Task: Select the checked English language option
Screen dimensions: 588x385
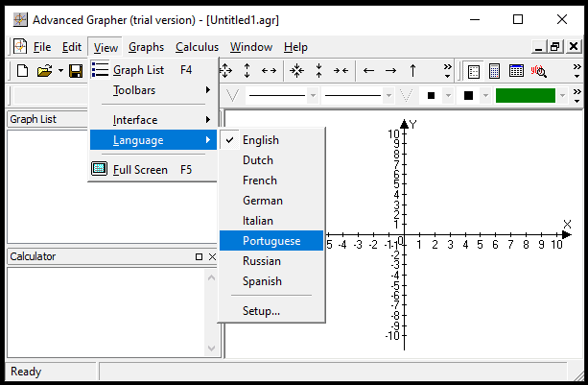Action: (x=261, y=140)
